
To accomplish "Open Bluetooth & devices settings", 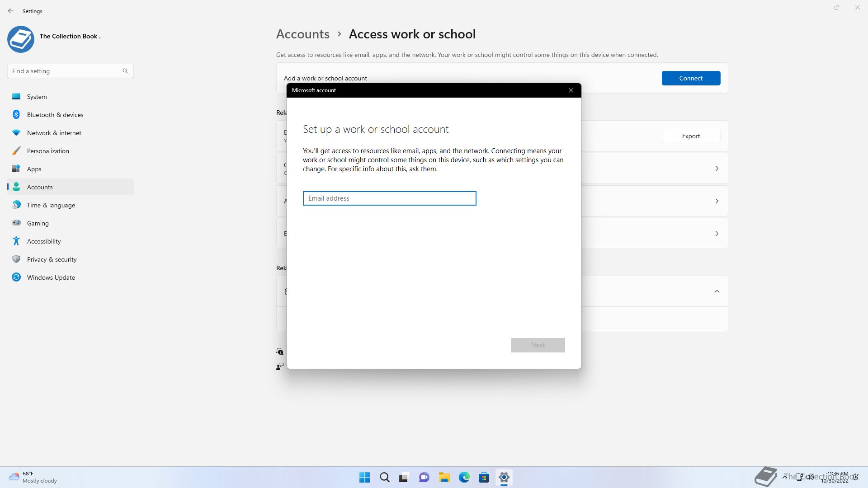I will [x=55, y=115].
